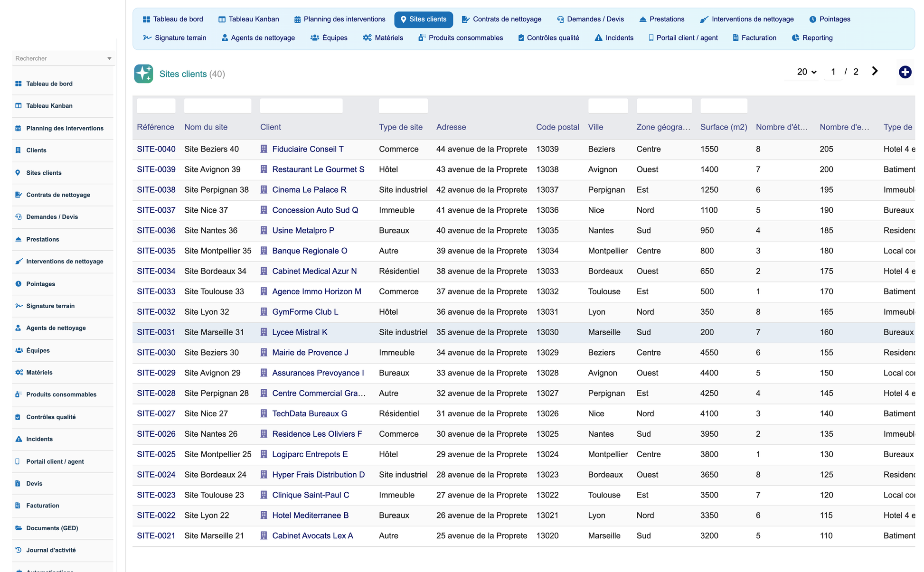Open Tableau Kanban top tab
924x572 pixels.
click(249, 19)
